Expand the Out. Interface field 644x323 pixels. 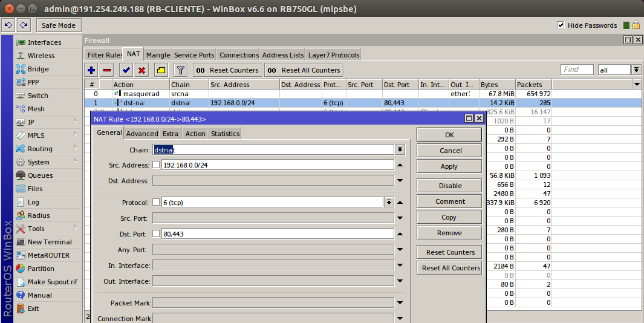click(400, 281)
